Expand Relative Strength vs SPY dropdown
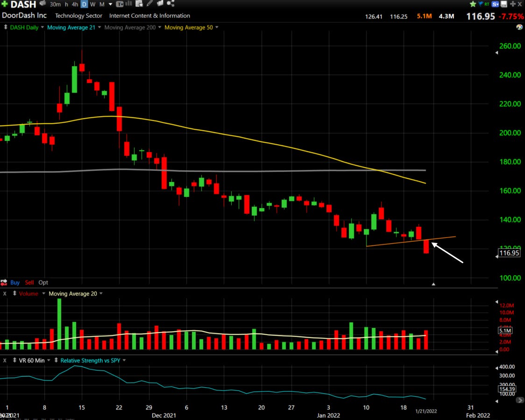Screen dimensions: 525x420 124,360
